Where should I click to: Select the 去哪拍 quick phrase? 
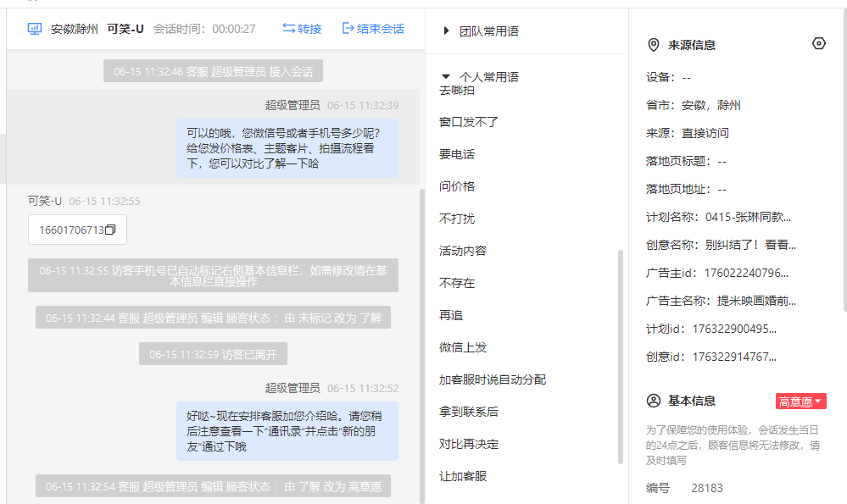457,90
